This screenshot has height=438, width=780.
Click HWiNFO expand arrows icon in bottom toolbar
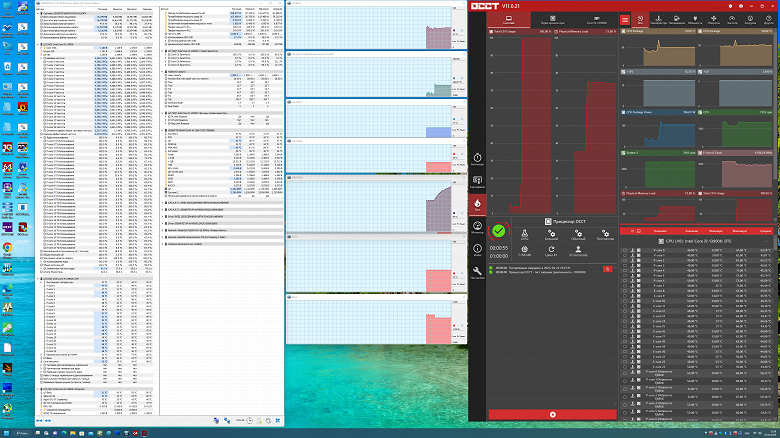click(48, 421)
